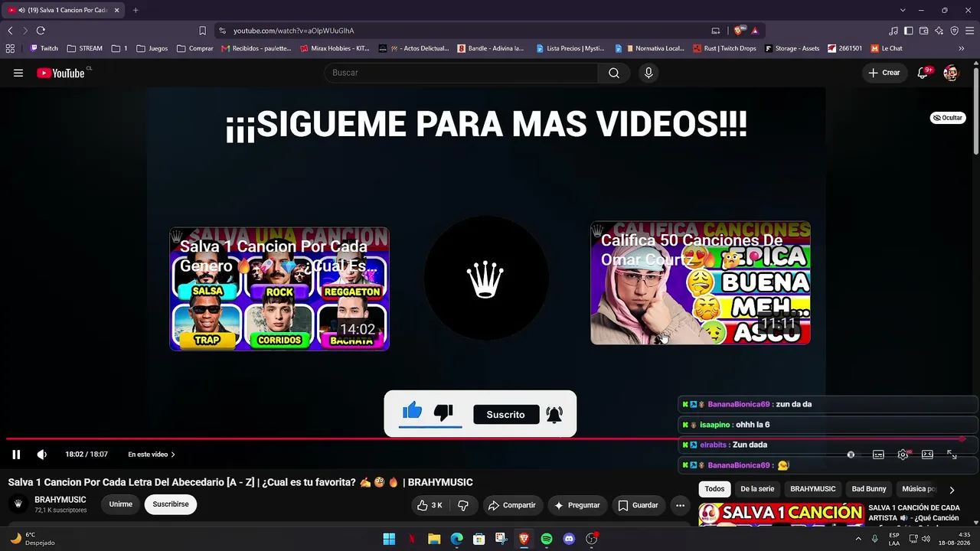This screenshot has width=980, height=551.
Task: Bookmark this page in address bar
Action: (x=202, y=31)
